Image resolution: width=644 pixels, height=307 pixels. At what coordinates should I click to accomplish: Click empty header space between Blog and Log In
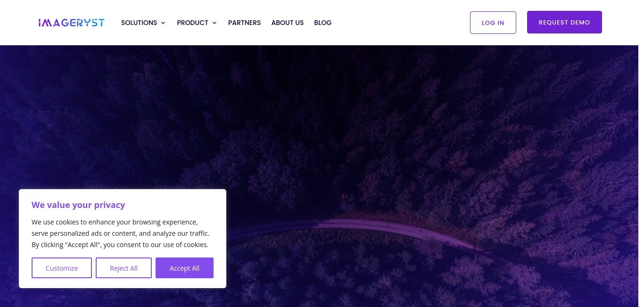401,23
